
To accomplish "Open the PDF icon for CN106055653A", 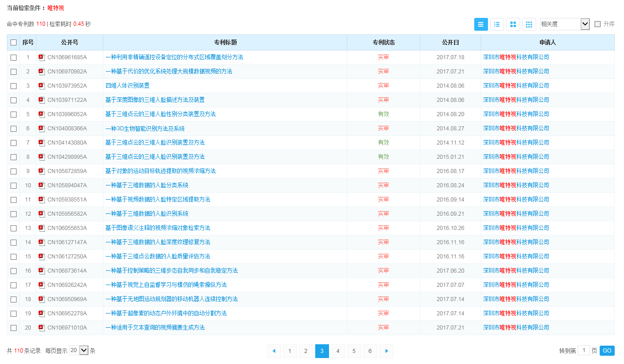I will click(x=42, y=228).
